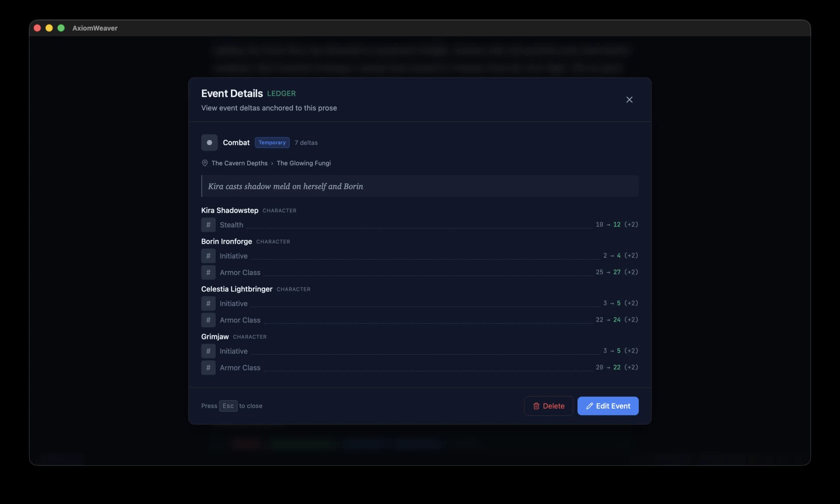Click Grimjaw's Armor Class stat icon
The image size is (840, 504).
click(x=208, y=367)
